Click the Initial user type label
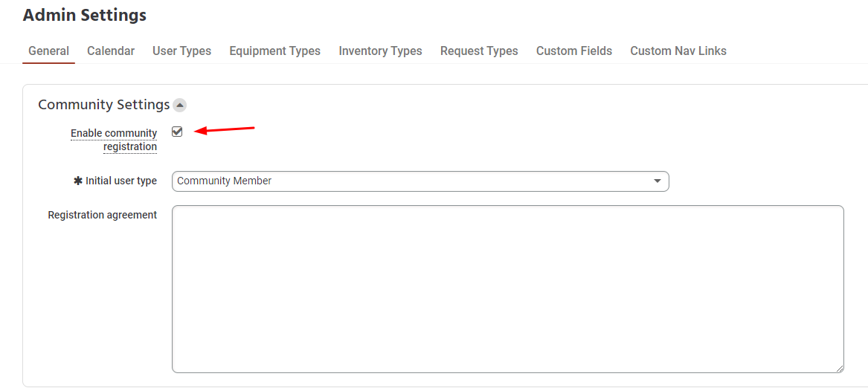 pos(120,181)
